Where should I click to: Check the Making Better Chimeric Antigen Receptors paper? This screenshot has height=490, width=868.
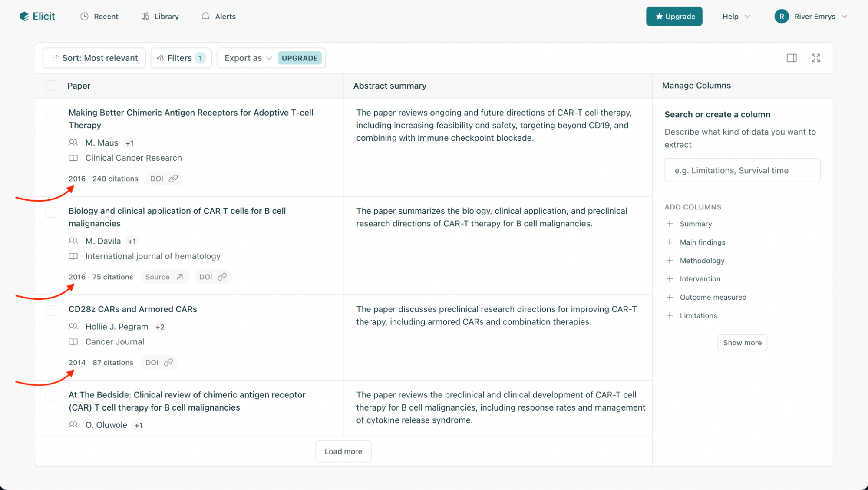tap(51, 114)
